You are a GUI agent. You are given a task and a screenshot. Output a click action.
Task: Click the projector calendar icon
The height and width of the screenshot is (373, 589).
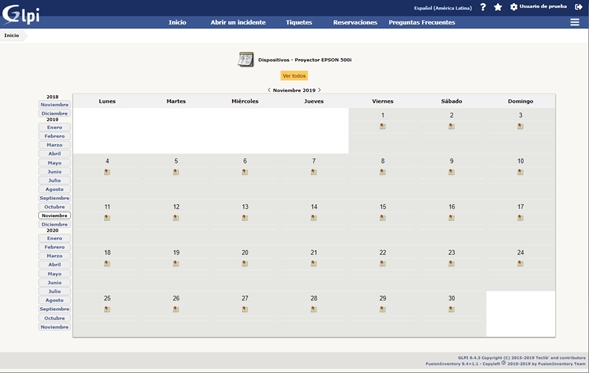point(246,59)
